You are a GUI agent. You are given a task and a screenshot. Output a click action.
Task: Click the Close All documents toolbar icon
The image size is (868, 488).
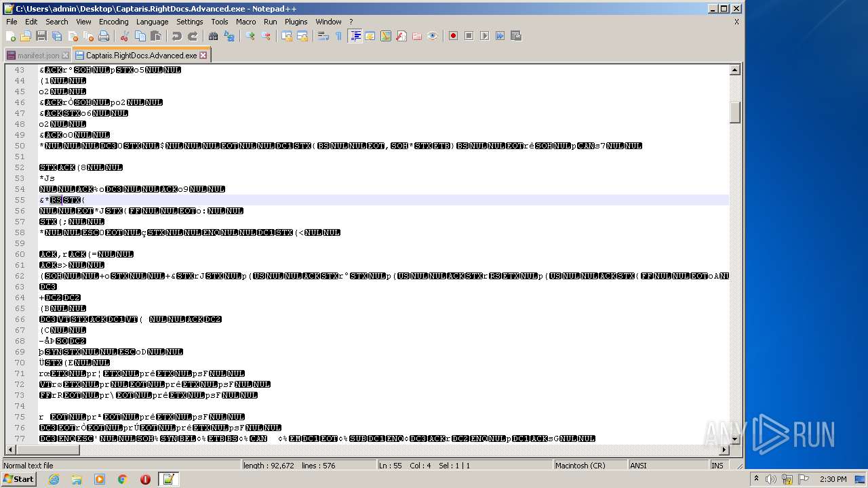tap(88, 36)
